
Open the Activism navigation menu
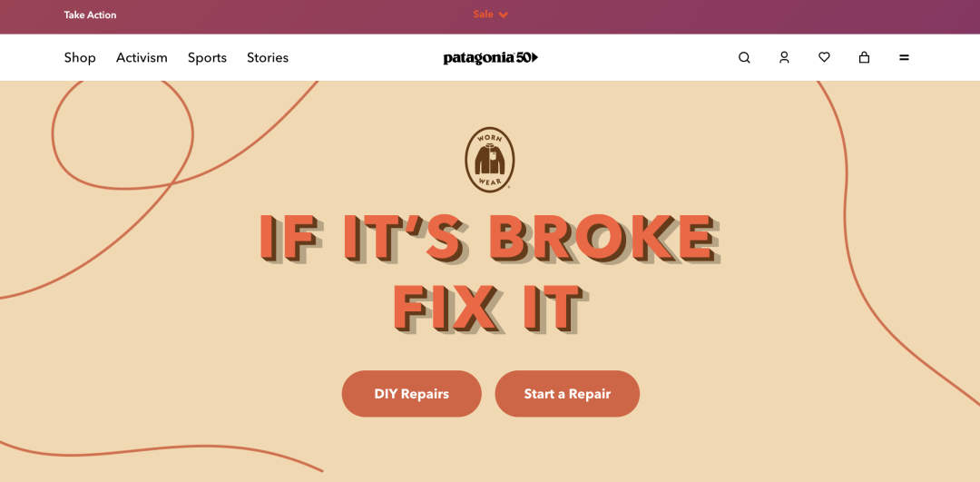pos(142,57)
